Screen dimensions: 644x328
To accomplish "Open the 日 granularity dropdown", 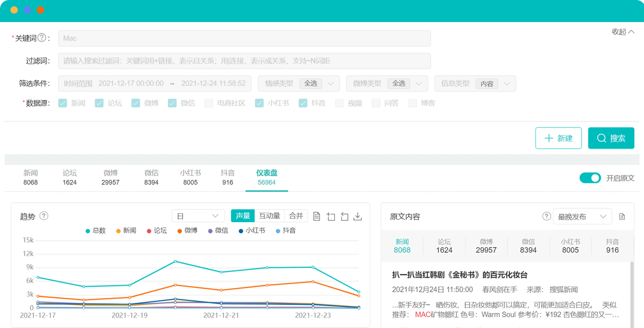I will pyautogui.click(x=198, y=216).
